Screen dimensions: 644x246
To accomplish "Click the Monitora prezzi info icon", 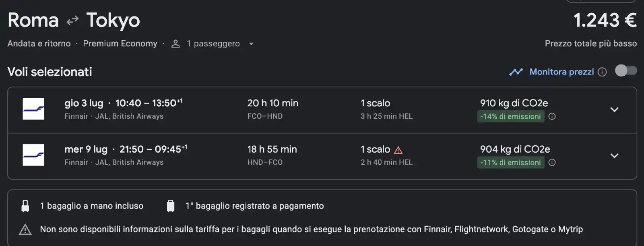I will (x=602, y=72).
